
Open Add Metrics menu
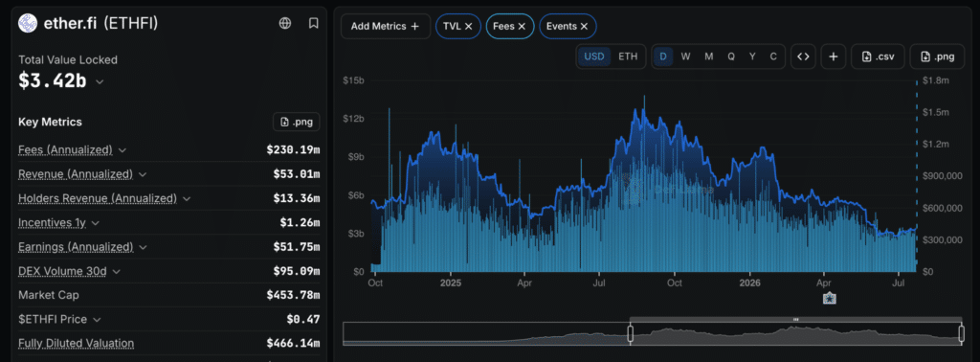(x=386, y=26)
